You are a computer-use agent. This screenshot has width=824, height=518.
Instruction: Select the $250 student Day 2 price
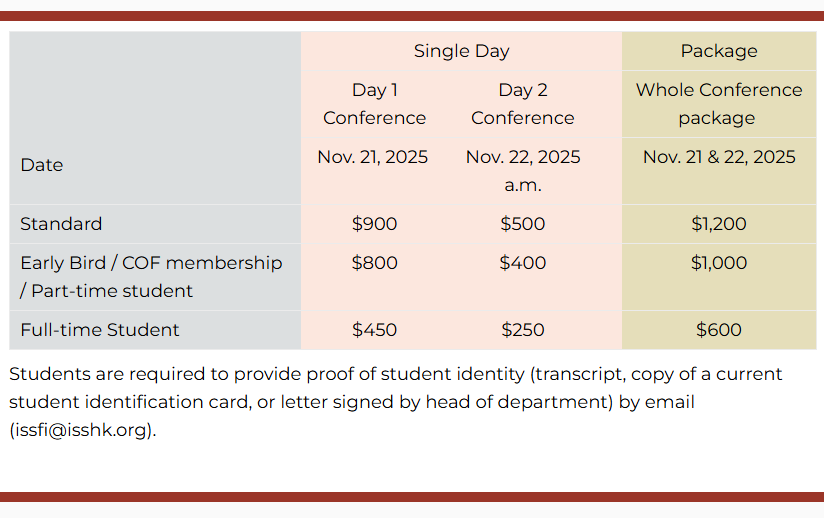[522, 330]
